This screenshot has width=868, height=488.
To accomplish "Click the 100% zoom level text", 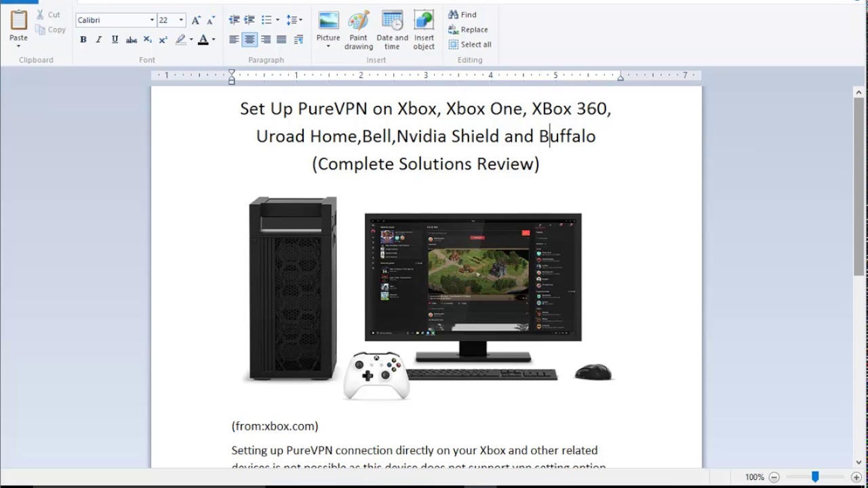I will tap(754, 477).
